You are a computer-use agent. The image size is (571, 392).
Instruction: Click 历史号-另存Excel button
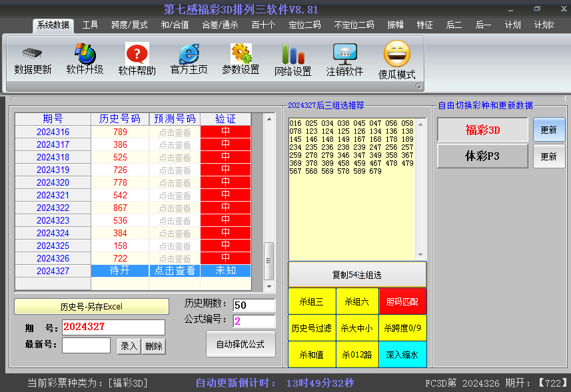coord(91,307)
